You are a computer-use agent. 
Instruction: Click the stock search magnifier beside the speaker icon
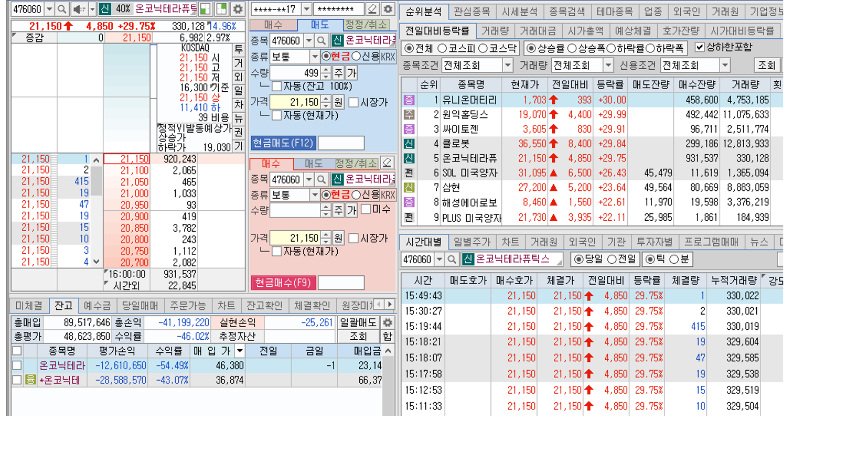coord(62,9)
